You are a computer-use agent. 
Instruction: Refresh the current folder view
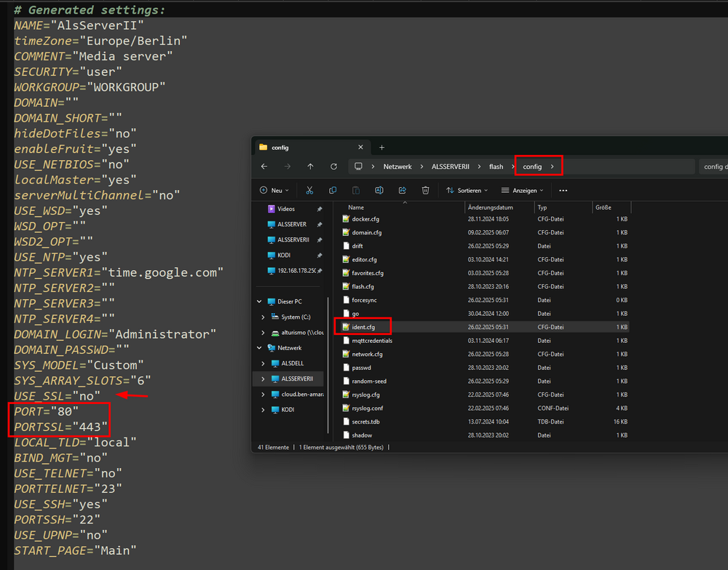[x=333, y=167]
